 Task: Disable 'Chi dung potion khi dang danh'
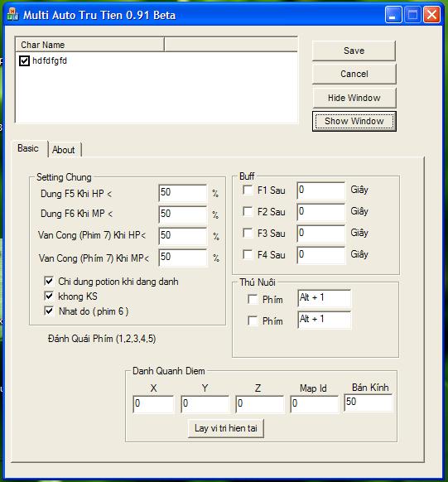(49, 281)
